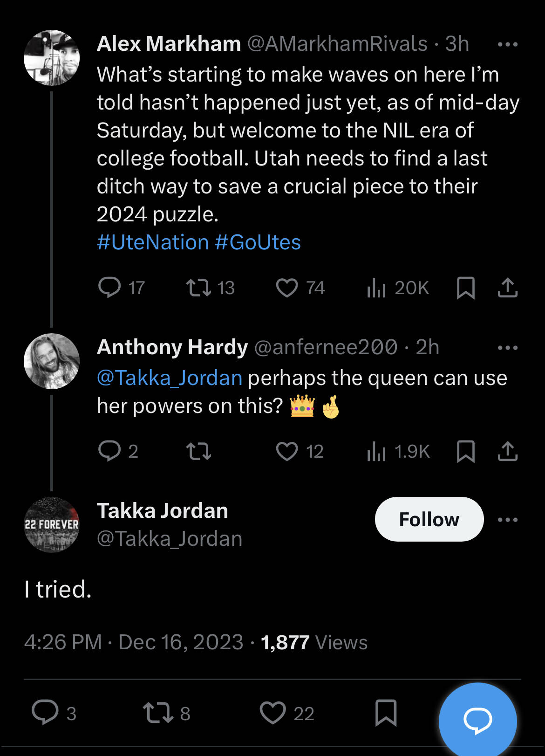Retweet Anthony Hardy's reply
This screenshot has height=756, width=545.
[x=199, y=451]
